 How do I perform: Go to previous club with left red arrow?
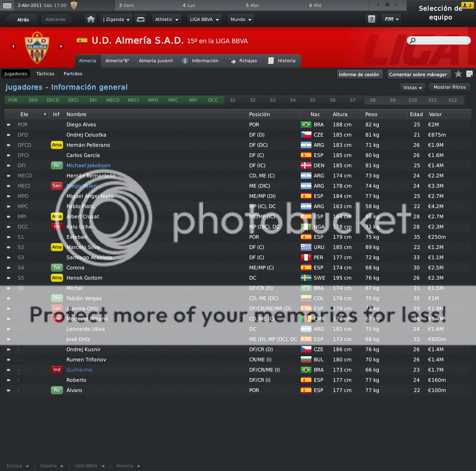tap(13, 46)
